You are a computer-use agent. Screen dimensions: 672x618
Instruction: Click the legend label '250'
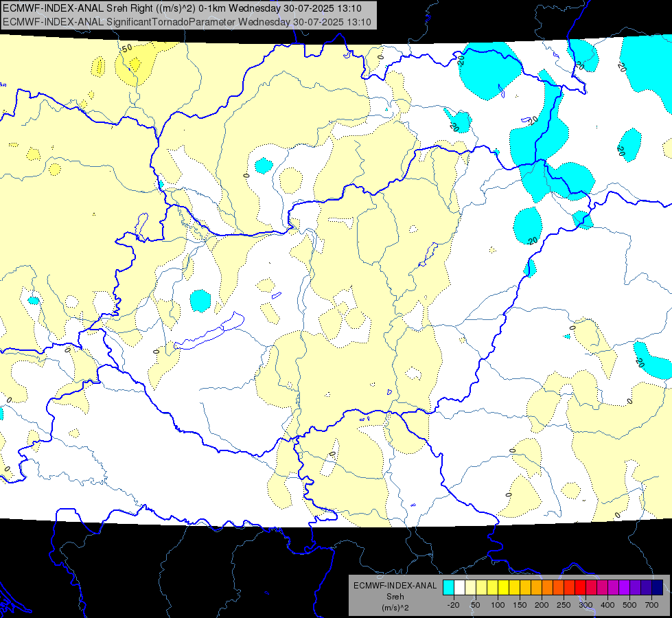pos(564,605)
